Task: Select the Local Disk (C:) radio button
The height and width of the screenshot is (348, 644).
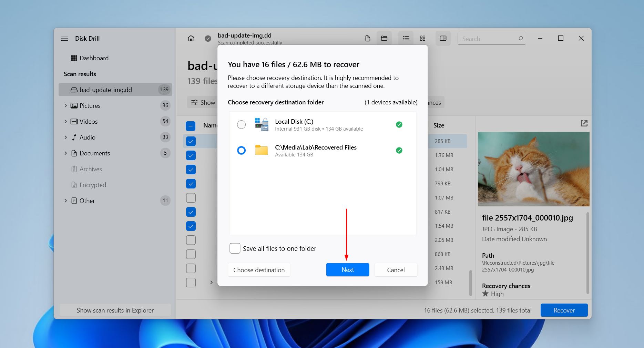Action: 242,124
